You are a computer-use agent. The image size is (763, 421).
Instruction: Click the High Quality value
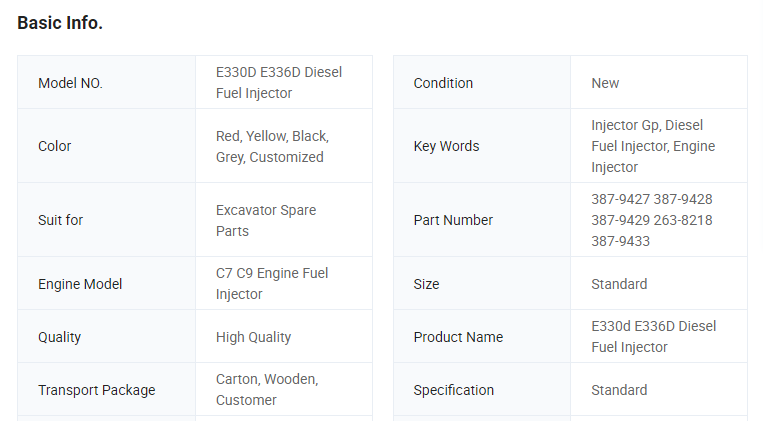click(x=253, y=337)
